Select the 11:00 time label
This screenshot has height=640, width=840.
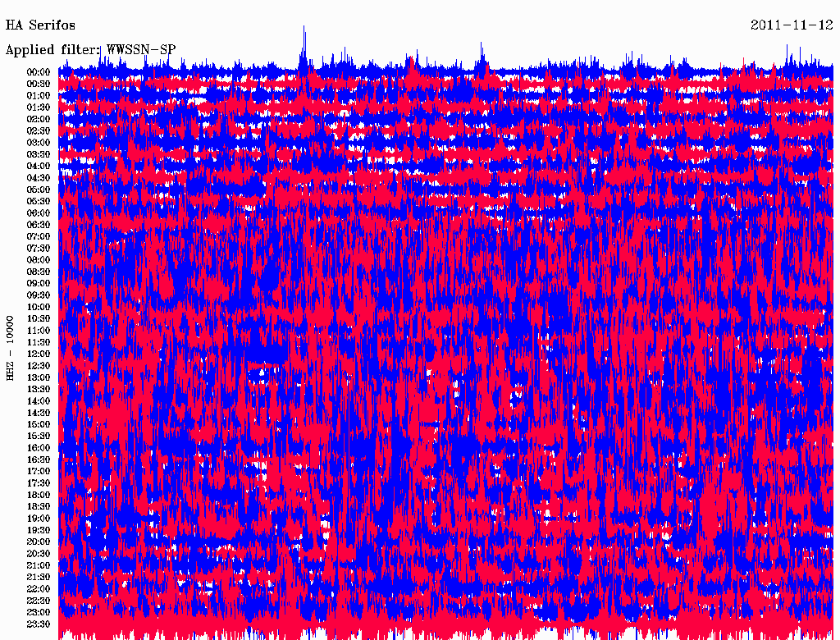(x=39, y=331)
